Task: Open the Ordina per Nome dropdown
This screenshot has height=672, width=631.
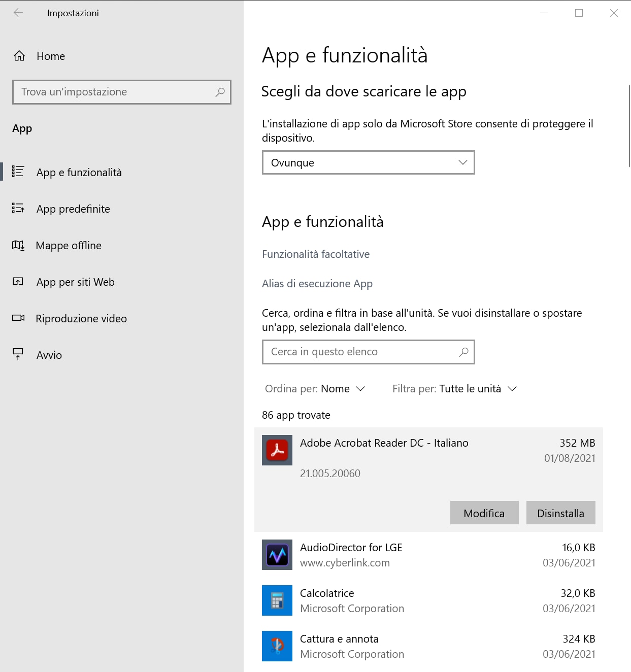Action: pos(315,389)
